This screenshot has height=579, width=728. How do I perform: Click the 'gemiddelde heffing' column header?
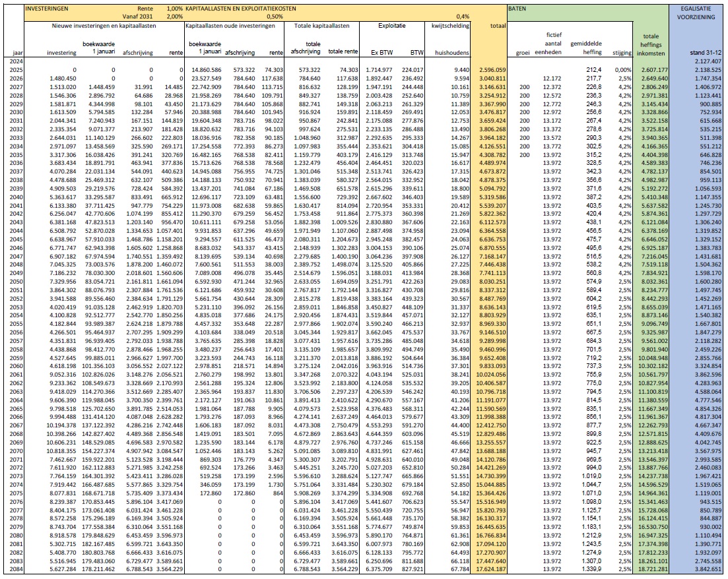586,47
